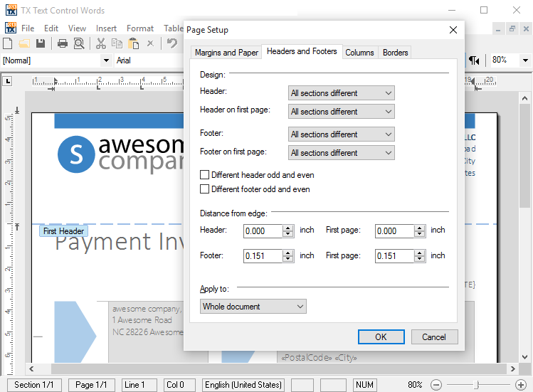Click Section 1/1 in status bar

pos(34,385)
